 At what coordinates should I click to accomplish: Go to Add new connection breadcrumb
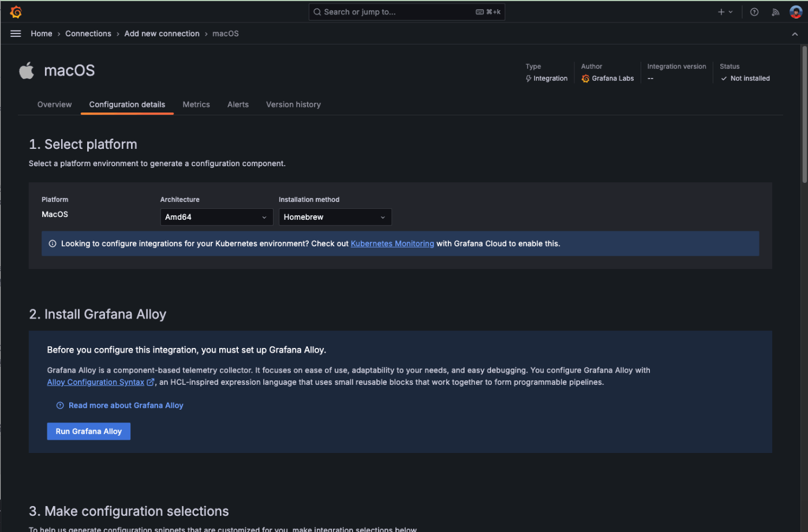coord(162,33)
